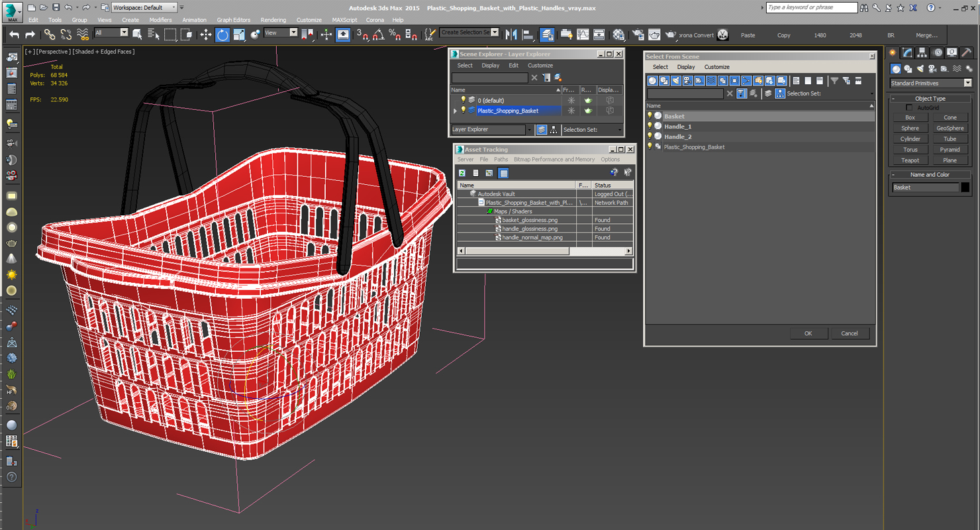Viewport: 980px width, 530px height.
Task: Click the object name field Basket
Action: coord(926,187)
